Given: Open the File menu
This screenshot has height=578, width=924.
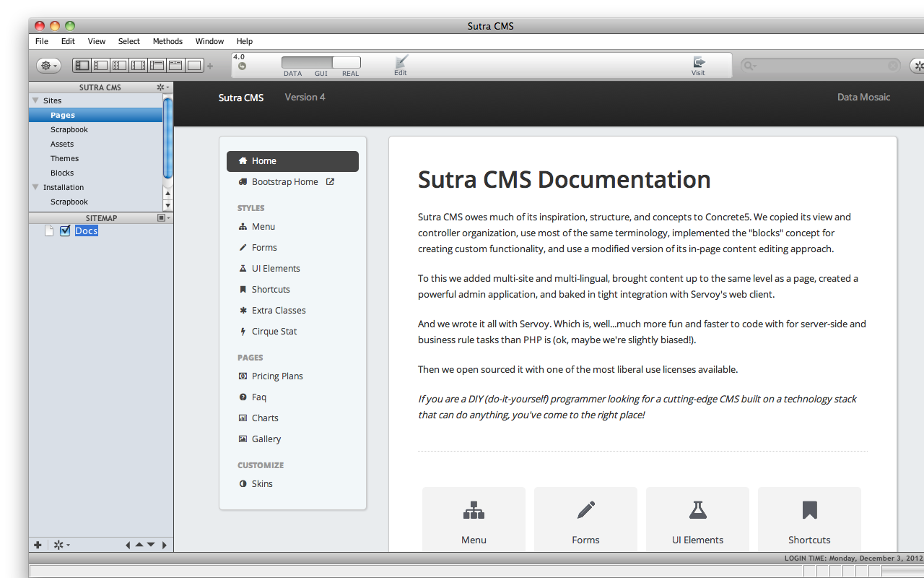Looking at the screenshot, I should (42, 41).
